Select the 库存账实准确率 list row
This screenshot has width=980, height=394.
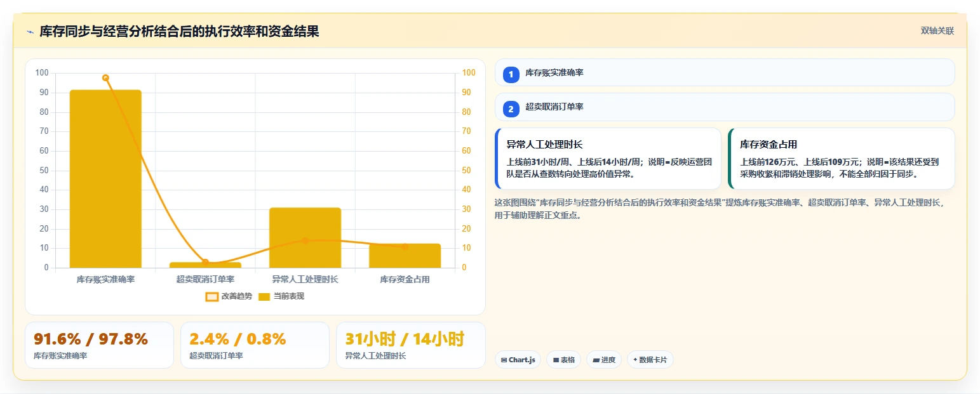[725, 72]
